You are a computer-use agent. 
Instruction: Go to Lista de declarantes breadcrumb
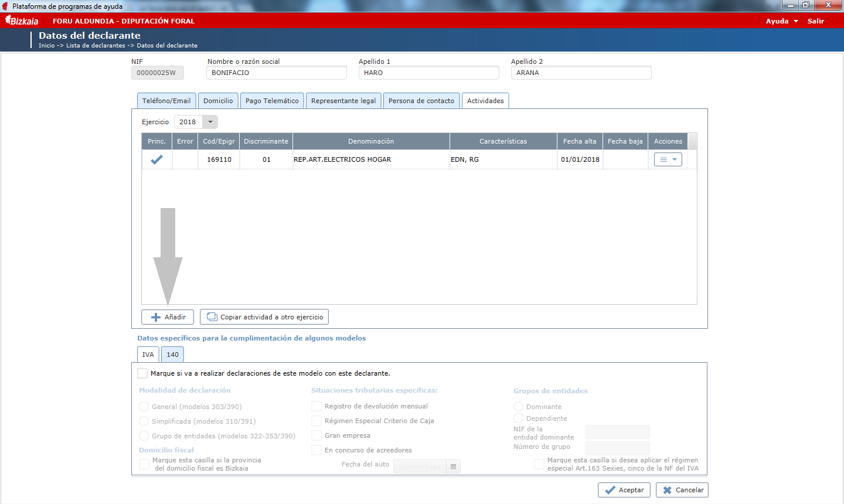point(96,45)
